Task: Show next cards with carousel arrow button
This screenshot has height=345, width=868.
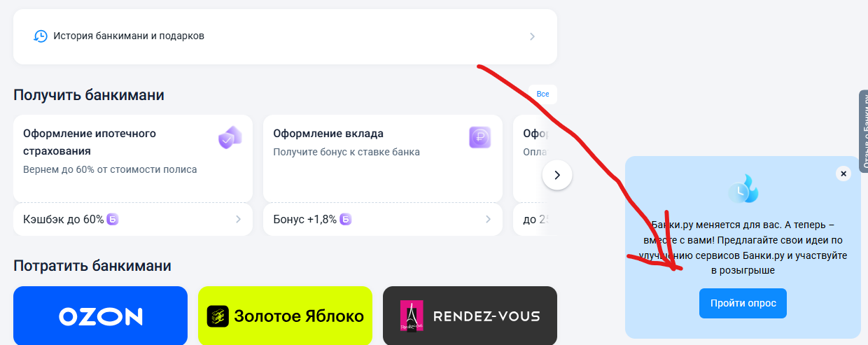Action: [557, 175]
